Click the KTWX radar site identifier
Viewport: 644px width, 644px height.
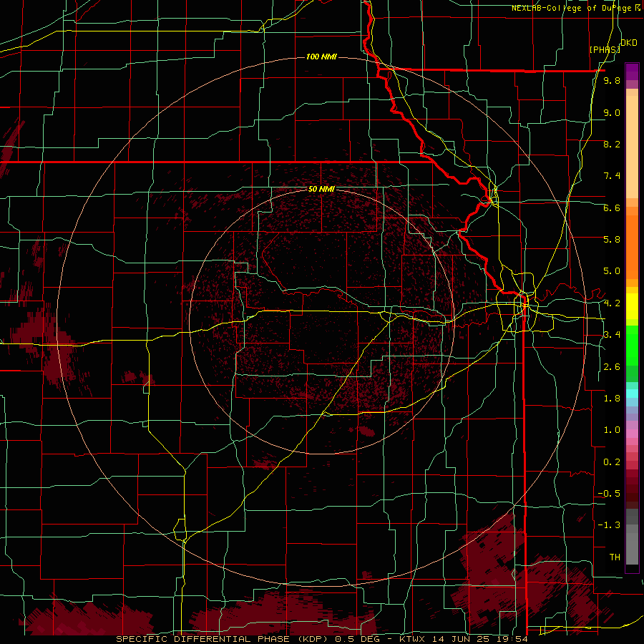click(412, 639)
